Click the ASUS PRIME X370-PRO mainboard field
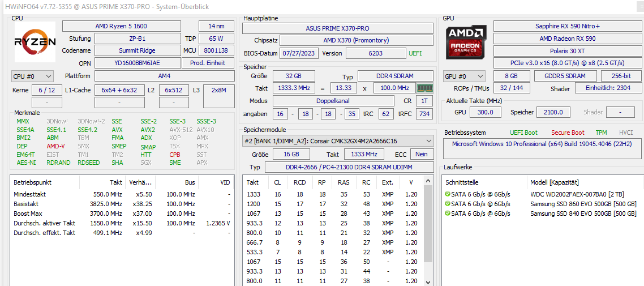This screenshot has width=644, height=286. [338, 28]
